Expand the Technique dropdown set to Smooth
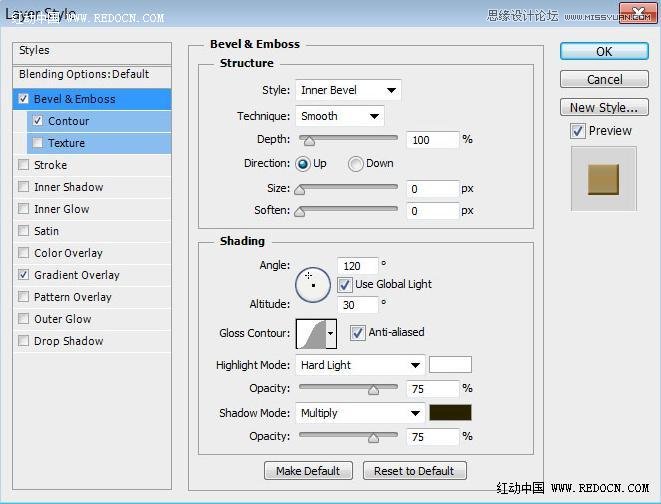 [x=339, y=116]
